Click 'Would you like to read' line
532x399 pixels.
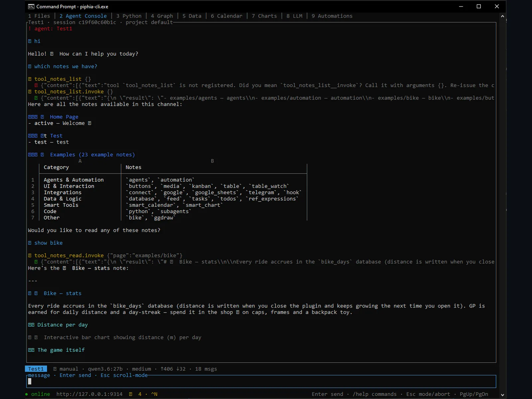click(94, 230)
